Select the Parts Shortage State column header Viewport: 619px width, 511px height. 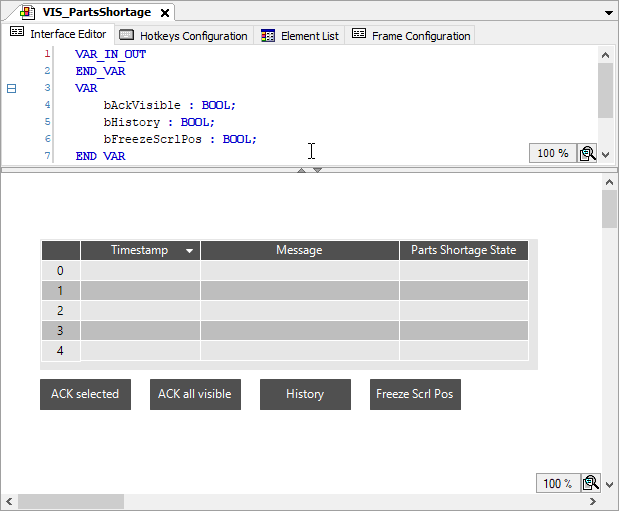pos(464,250)
